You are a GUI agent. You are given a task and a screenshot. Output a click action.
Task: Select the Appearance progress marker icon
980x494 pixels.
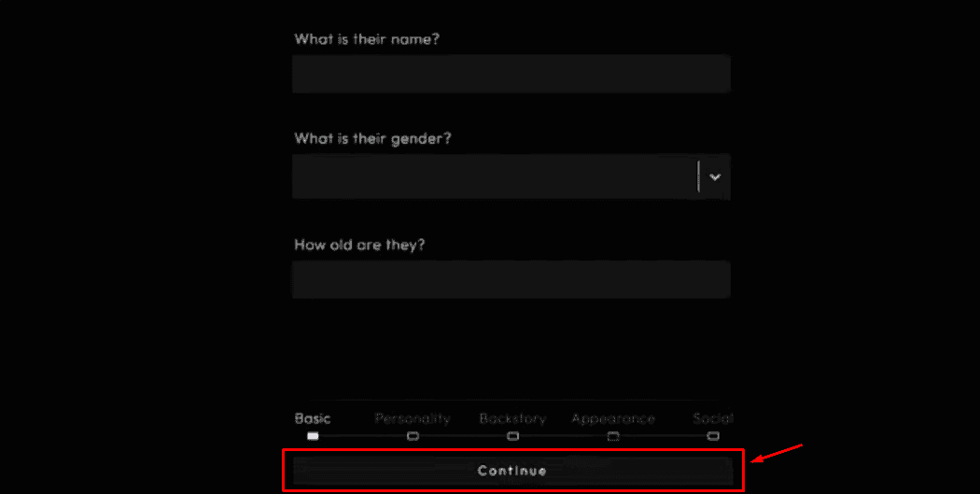click(x=613, y=436)
